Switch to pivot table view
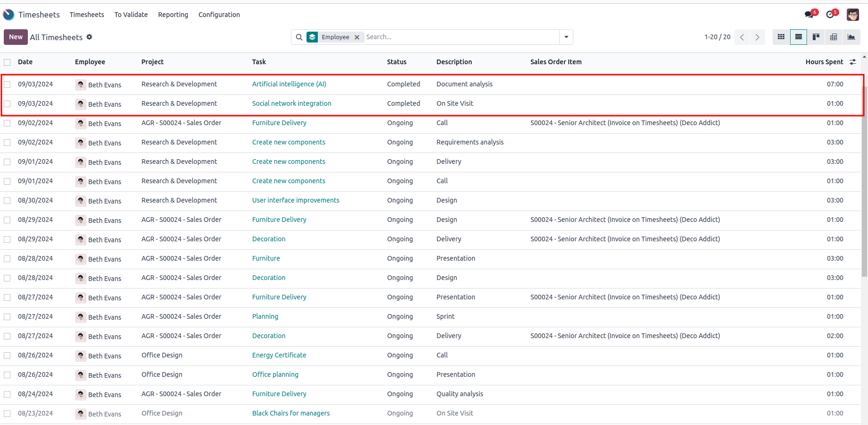 [834, 37]
